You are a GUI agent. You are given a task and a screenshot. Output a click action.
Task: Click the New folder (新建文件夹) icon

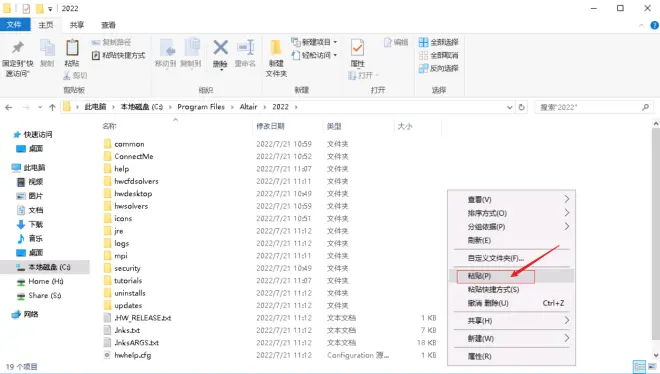tap(276, 58)
